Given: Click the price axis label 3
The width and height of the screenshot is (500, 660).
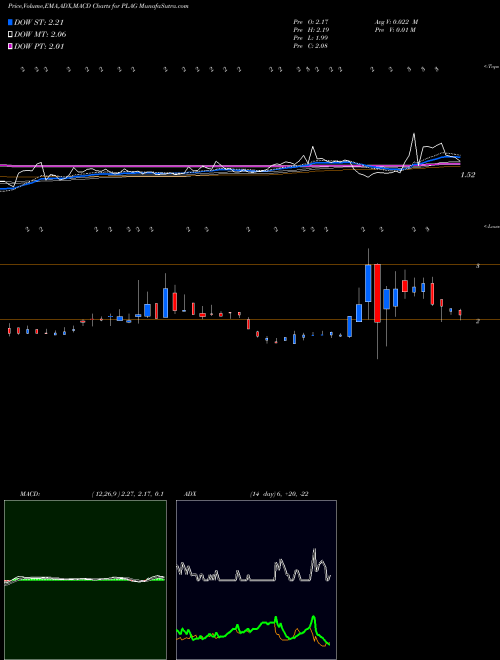Looking at the screenshot, I should [x=478, y=266].
